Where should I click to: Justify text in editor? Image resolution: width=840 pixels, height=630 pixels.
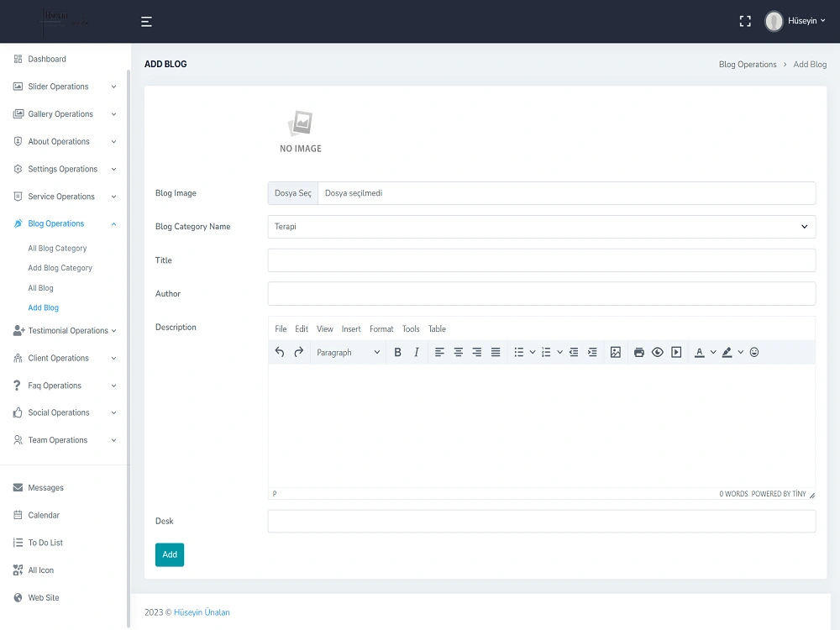[x=496, y=352]
